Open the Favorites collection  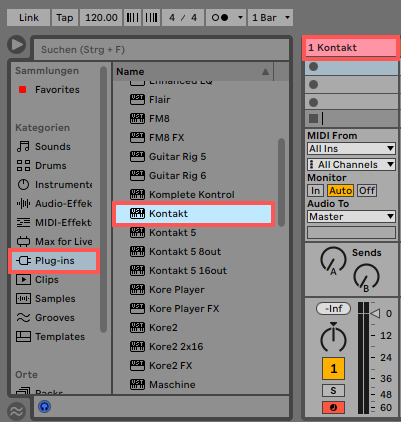pos(49,90)
